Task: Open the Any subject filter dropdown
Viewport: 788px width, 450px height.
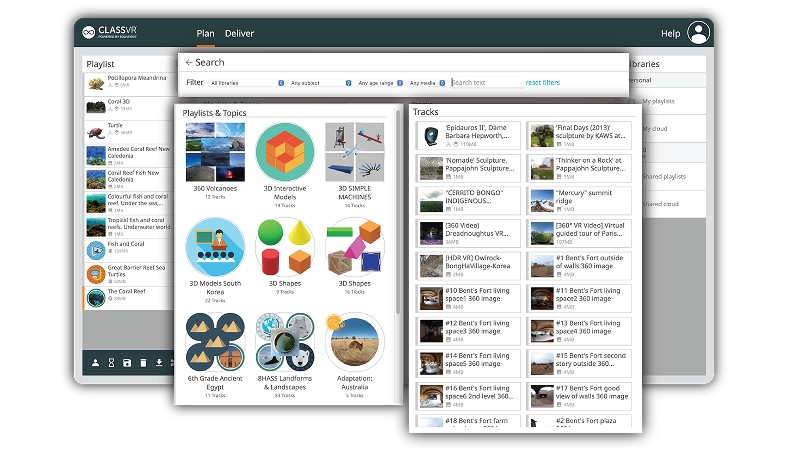Action: click(x=321, y=83)
